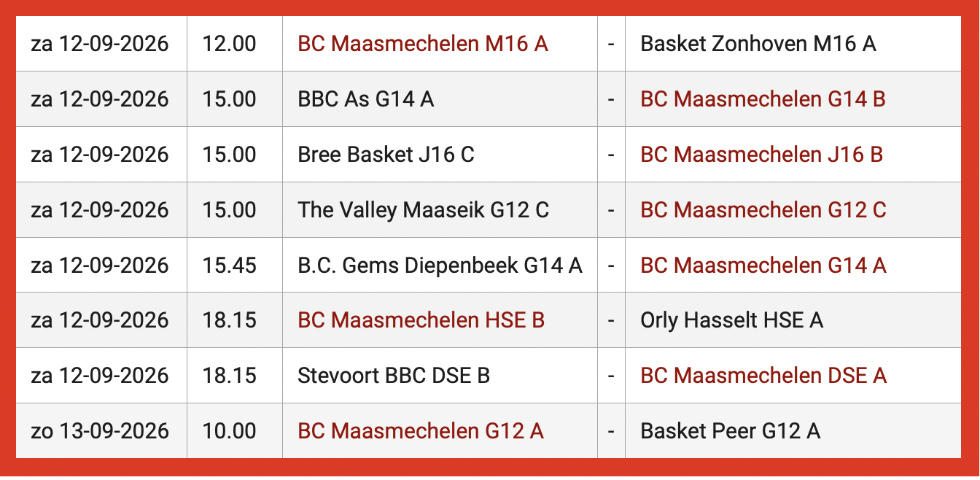Open the BC Maasmechelen G14 B link

(x=763, y=99)
